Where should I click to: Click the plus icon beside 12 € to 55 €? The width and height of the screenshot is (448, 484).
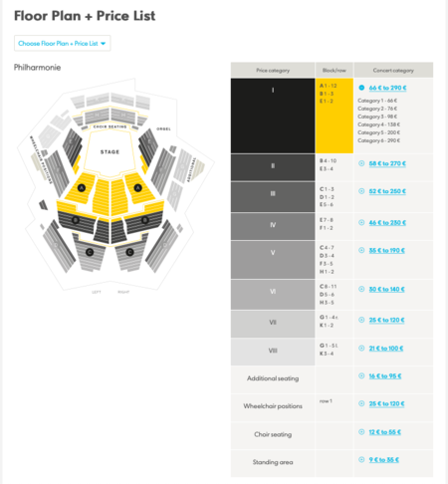(x=361, y=432)
